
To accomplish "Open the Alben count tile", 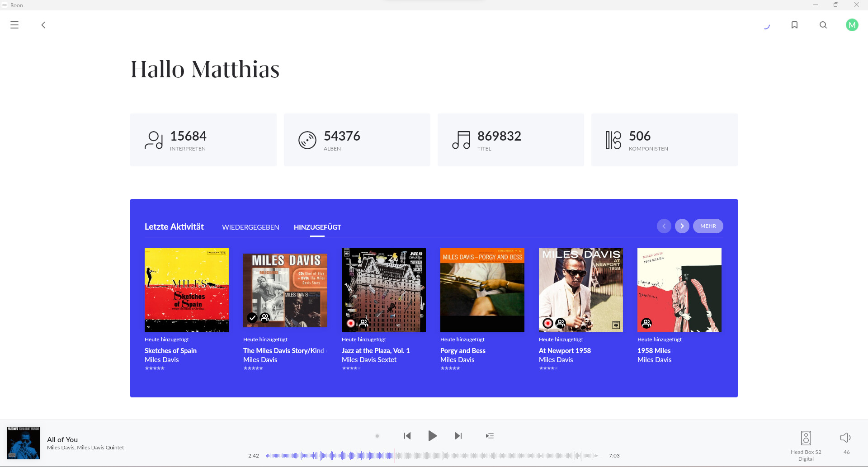I will click(x=357, y=140).
